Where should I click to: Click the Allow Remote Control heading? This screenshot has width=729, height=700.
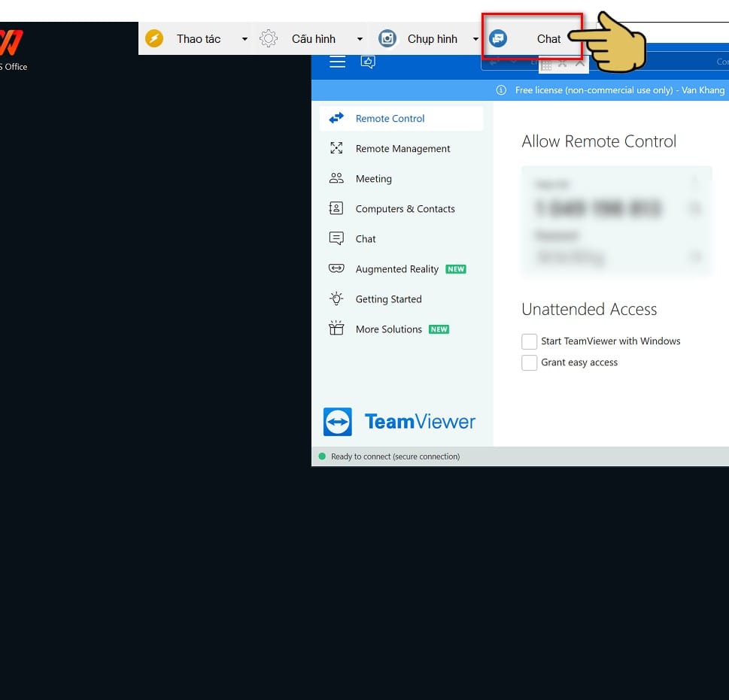(599, 141)
